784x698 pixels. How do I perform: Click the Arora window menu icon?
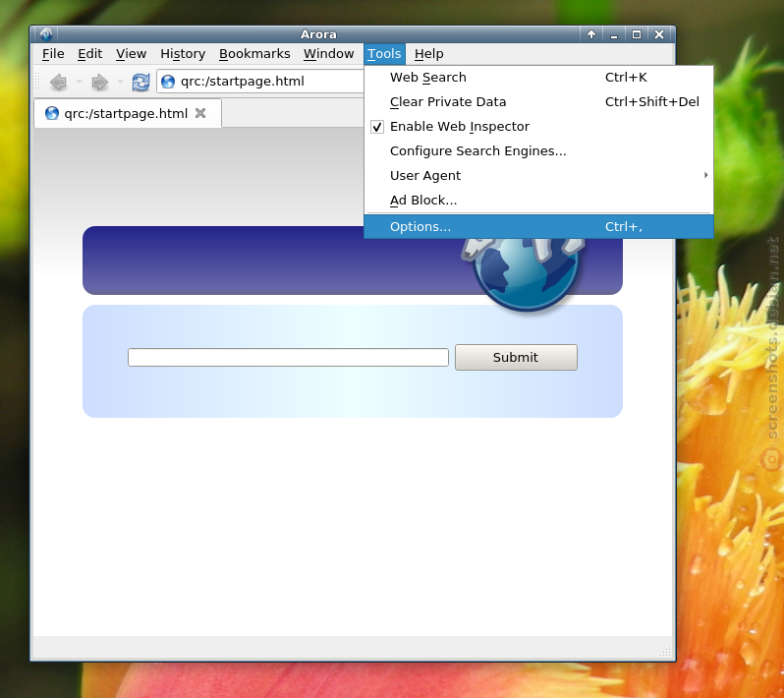click(46, 34)
